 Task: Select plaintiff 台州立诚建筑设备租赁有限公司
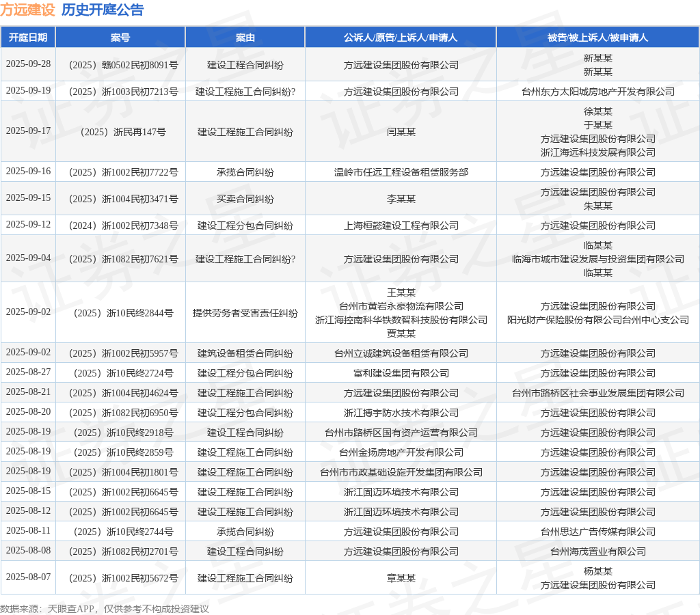(401, 353)
